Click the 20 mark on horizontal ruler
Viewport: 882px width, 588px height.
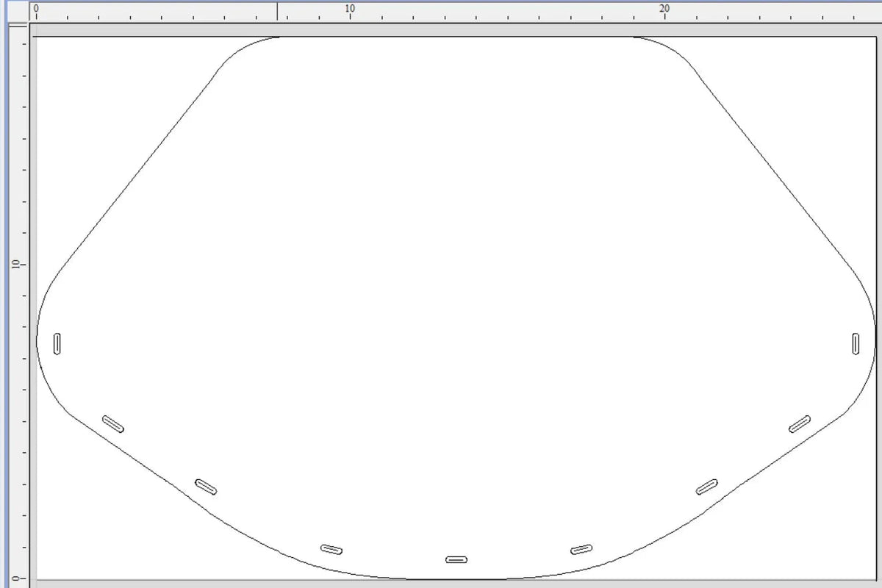coord(664,9)
